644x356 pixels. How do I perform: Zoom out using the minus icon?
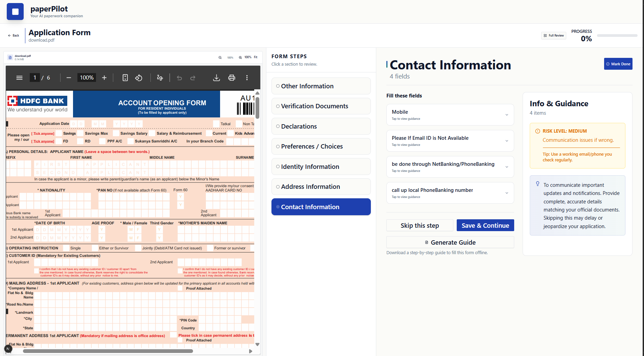point(69,78)
